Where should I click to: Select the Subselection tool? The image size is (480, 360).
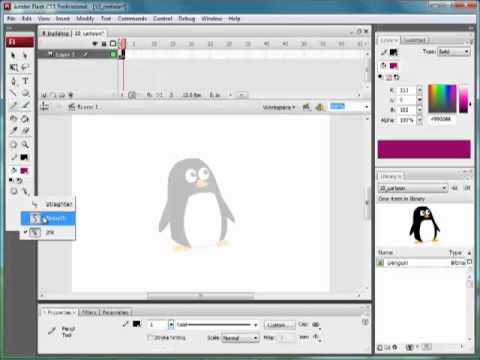pyautogui.click(x=25, y=55)
